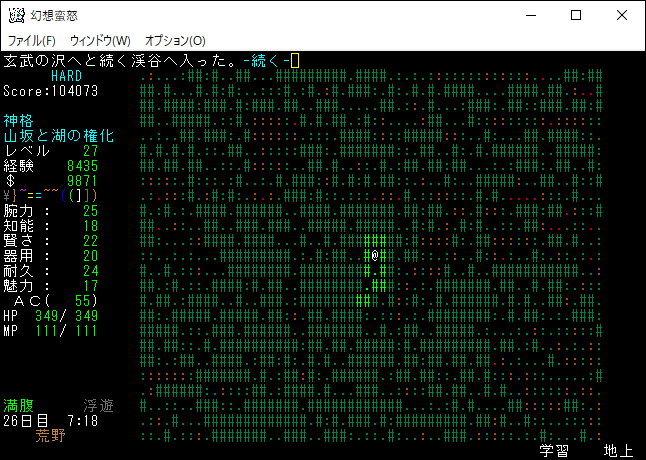
Task: Maximize the 幻想蛮怒 window
Action: point(576,16)
